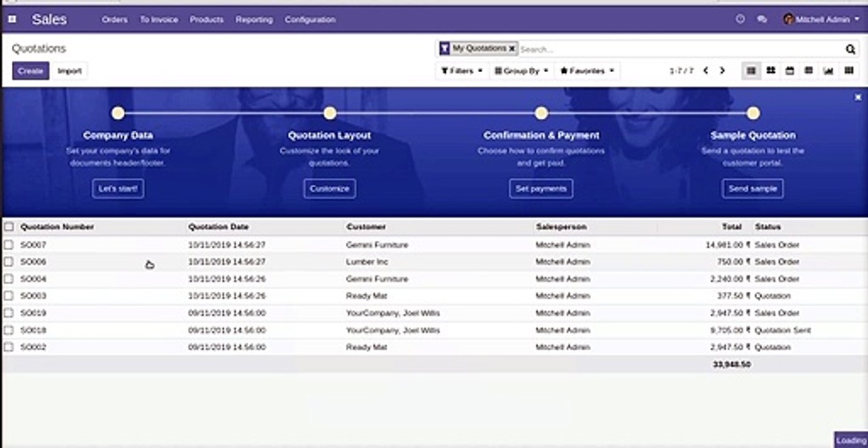Tick the checkbox for SO004
The width and height of the screenshot is (868, 448).
click(9, 279)
